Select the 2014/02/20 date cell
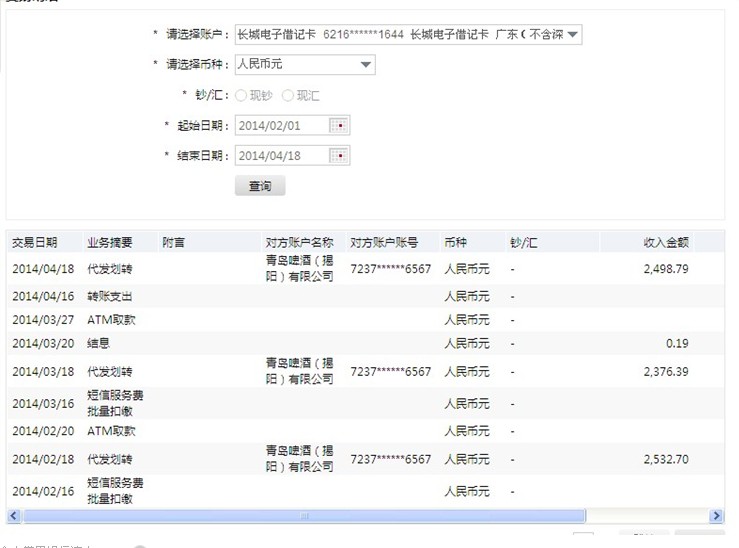Viewport: 739px width, 548px height. click(43, 431)
